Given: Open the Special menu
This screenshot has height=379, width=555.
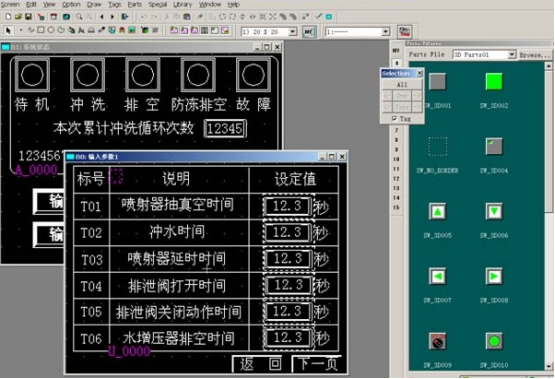Looking at the screenshot, I should (158, 4).
